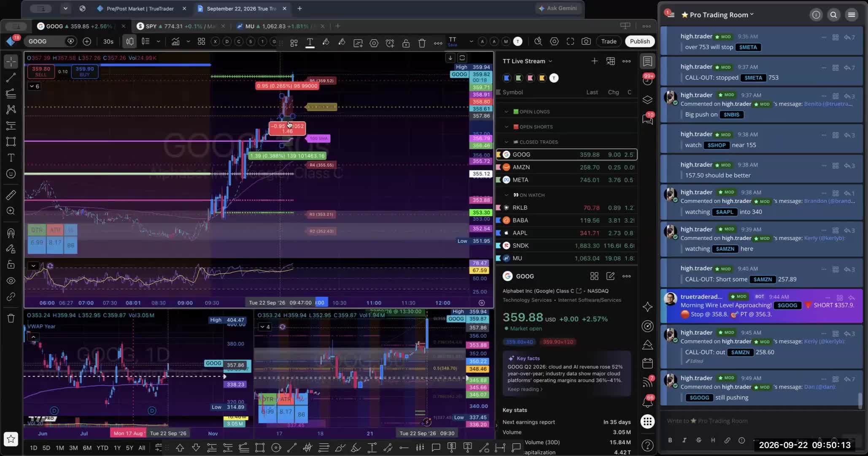Collapse the ON WATCH section
The height and width of the screenshot is (456, 868).
point(507,195)
